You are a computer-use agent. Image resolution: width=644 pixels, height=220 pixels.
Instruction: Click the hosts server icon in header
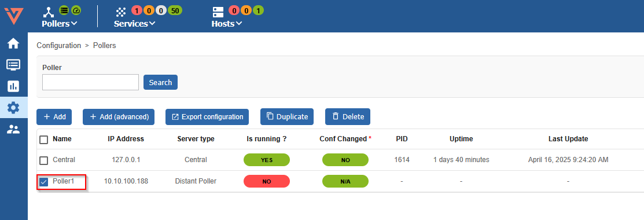pos(218,12)
